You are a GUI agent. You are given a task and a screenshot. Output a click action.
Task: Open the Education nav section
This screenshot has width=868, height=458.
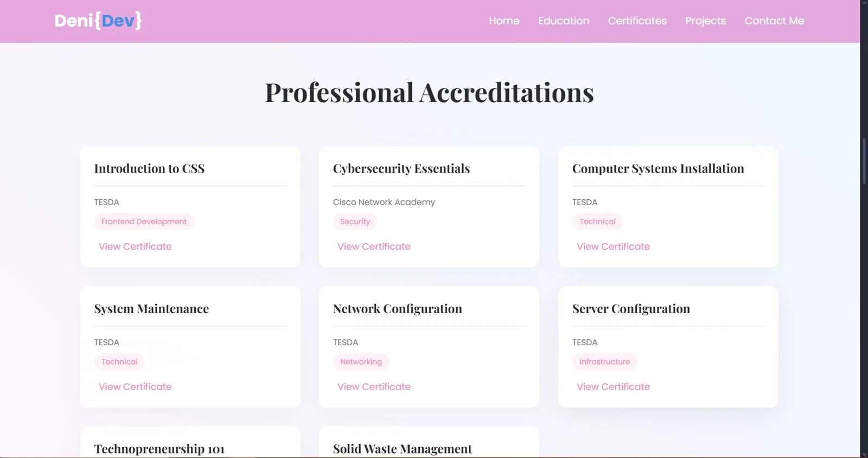[x=564, y=21]
